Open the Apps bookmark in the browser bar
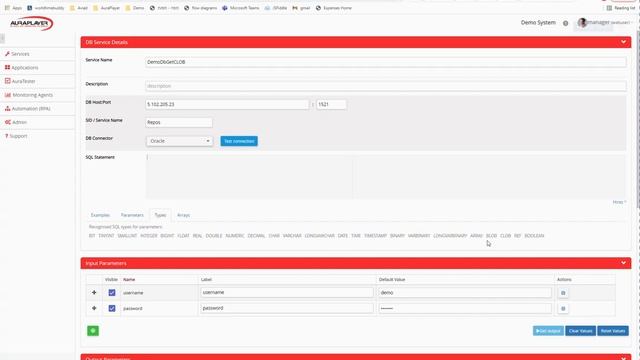The width and height of the screenshot is (640, 360). [x=13, y=8]
